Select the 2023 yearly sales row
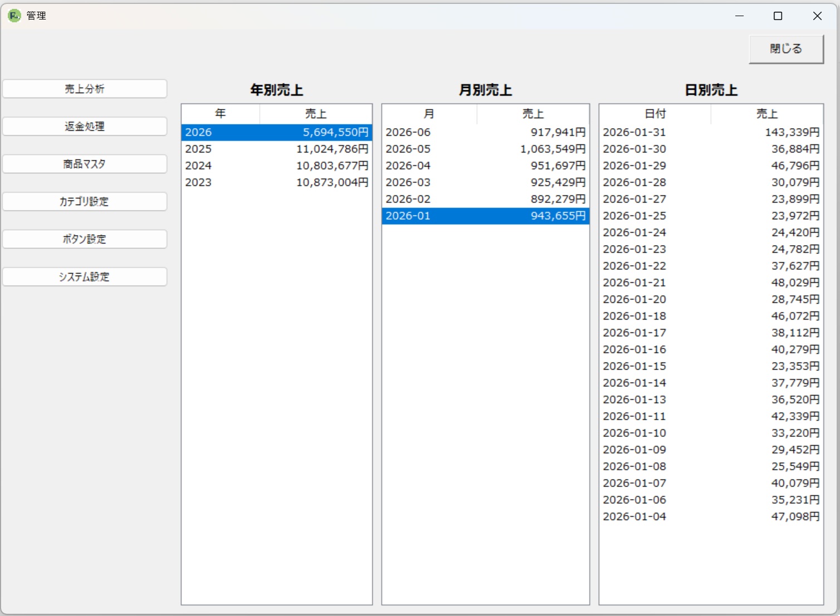 pos(276,183)
